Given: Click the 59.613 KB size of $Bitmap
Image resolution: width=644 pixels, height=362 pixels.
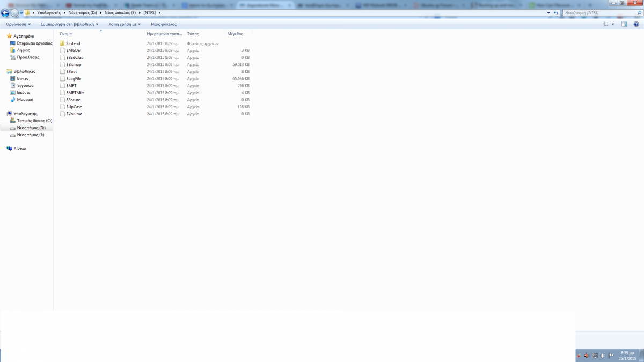Looking at the screenshot, I should 241,64.
